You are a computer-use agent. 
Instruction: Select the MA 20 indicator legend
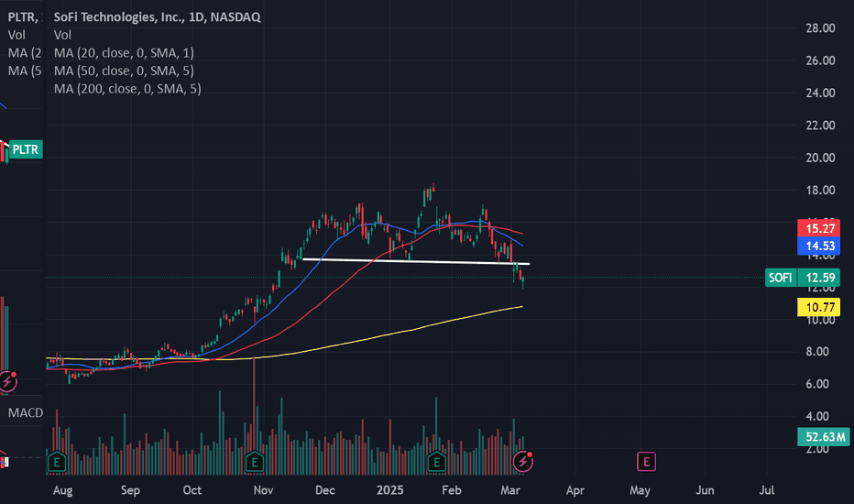pos(125,53)
